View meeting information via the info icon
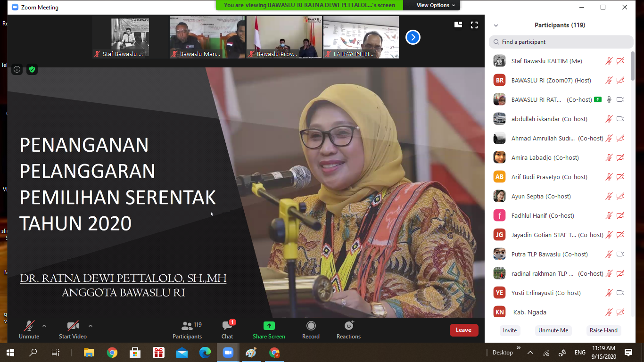The height and width of the screenshot is (362, 644). tap(17, 69)
